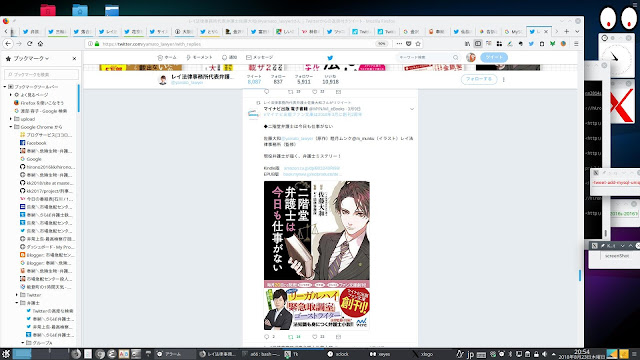Open the book cover image 二階堂弁護士

click(317, 231)
